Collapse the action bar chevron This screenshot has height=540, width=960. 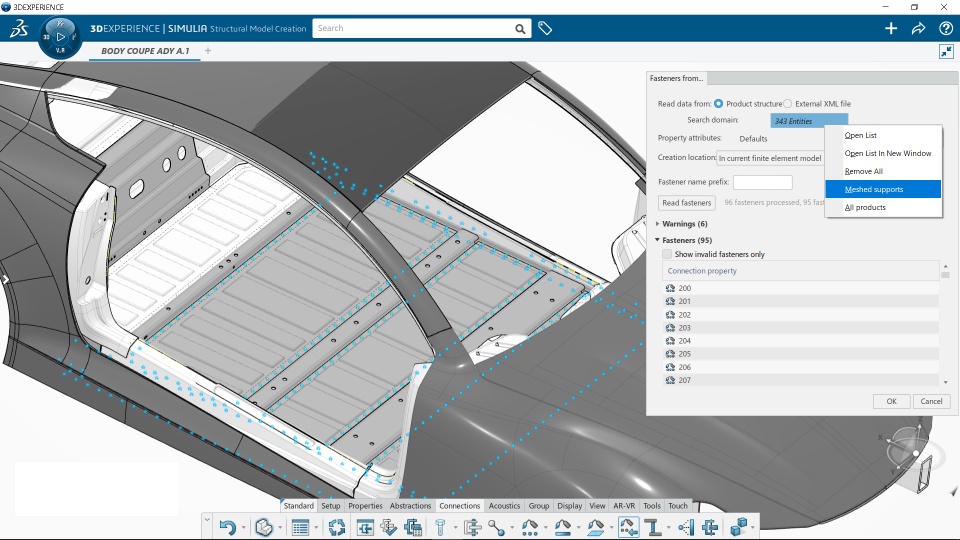207,520
